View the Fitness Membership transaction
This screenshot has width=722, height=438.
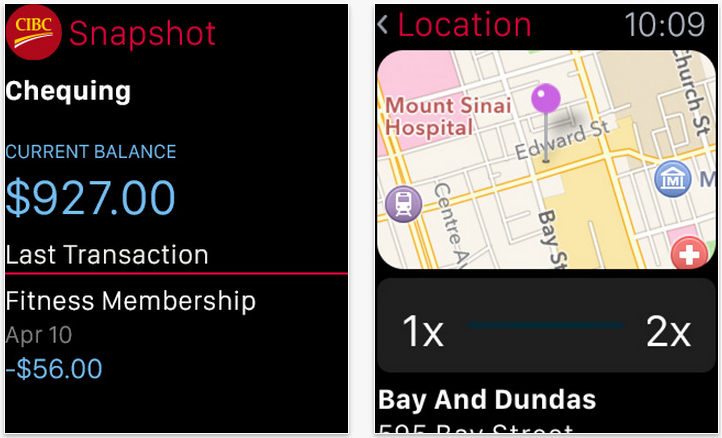point(130,300)
